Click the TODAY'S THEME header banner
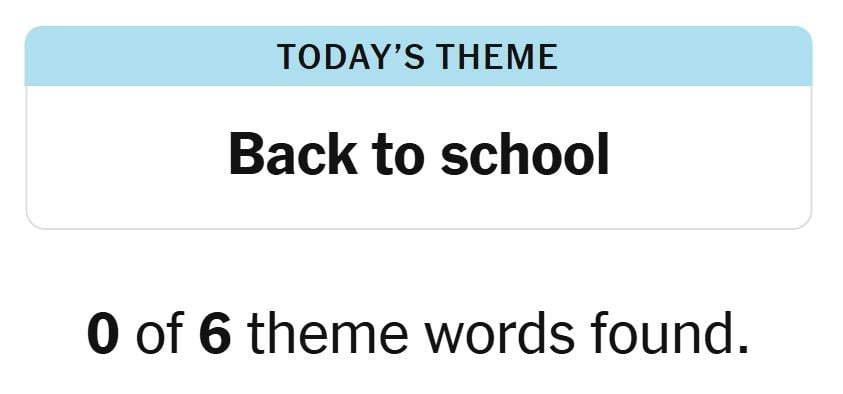 (418, 56)
